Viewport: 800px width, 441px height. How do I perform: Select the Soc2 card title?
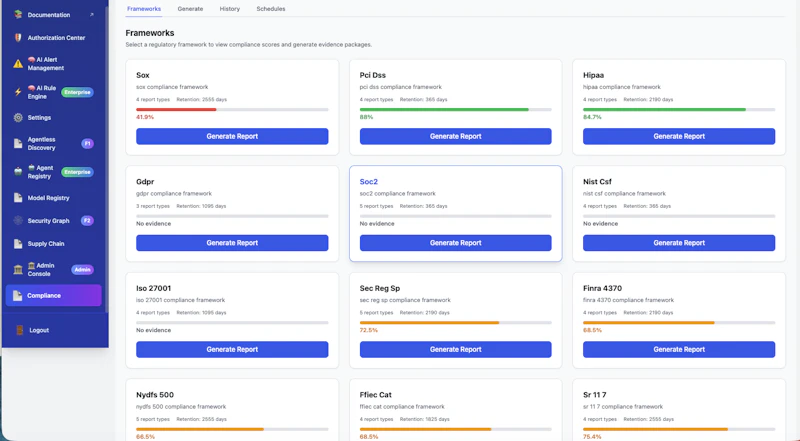coord(368,182)
